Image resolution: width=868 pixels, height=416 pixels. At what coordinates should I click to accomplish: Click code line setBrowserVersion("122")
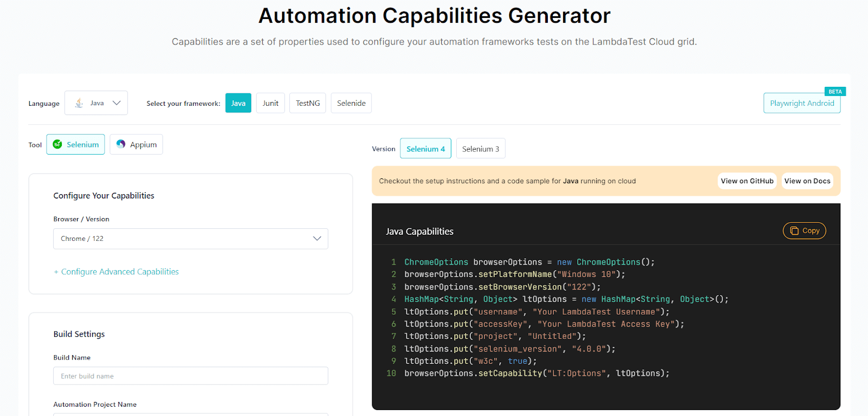[502, 287]
